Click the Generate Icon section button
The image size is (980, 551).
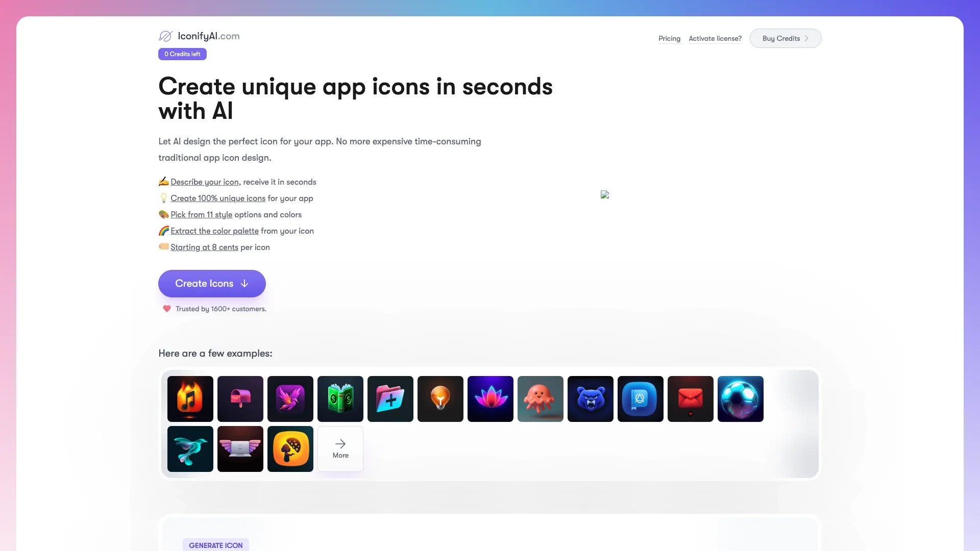[x=215, y=545]
